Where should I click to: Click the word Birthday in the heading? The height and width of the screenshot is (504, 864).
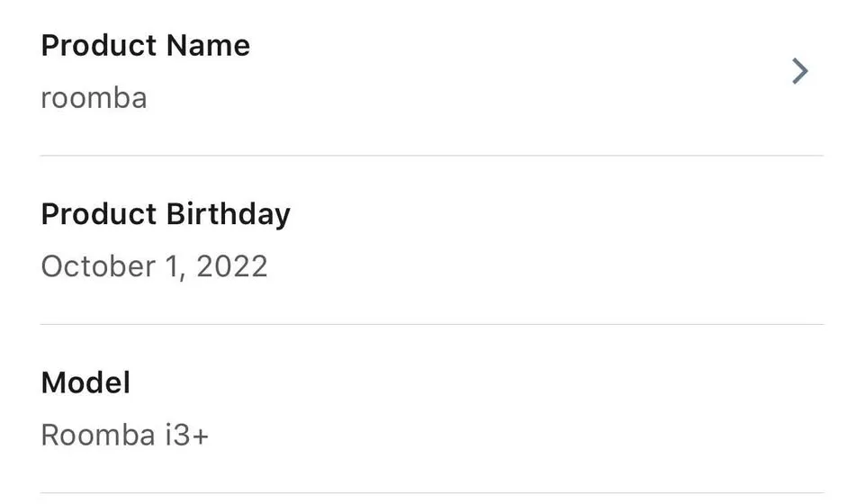point(229,214)
